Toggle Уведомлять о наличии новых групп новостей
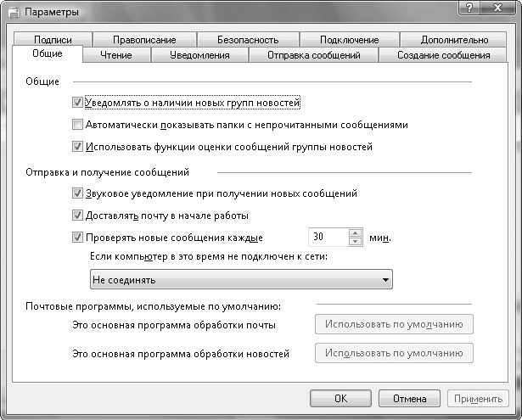The image size is (522, 420). [x=78, y=103]
